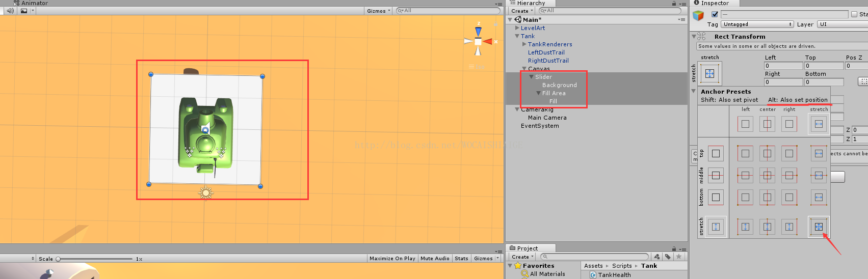
Task: Select Main Camera in the Hierarchy
Action: tap(547, 118)
